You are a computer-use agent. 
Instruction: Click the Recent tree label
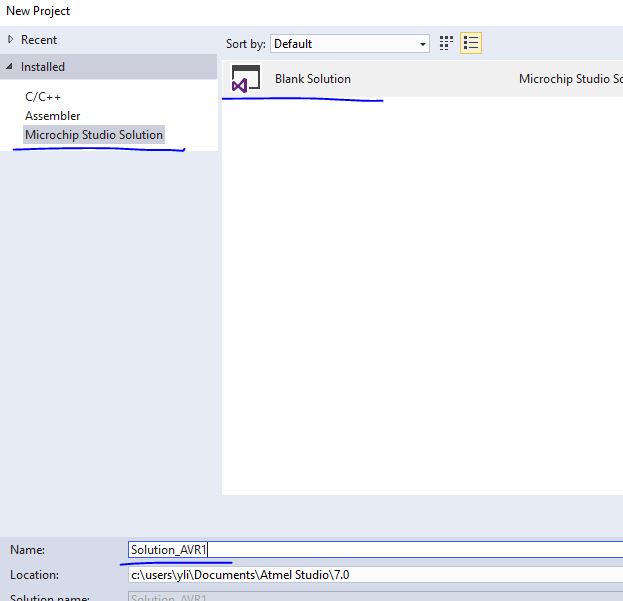click(x=39, y=40)
